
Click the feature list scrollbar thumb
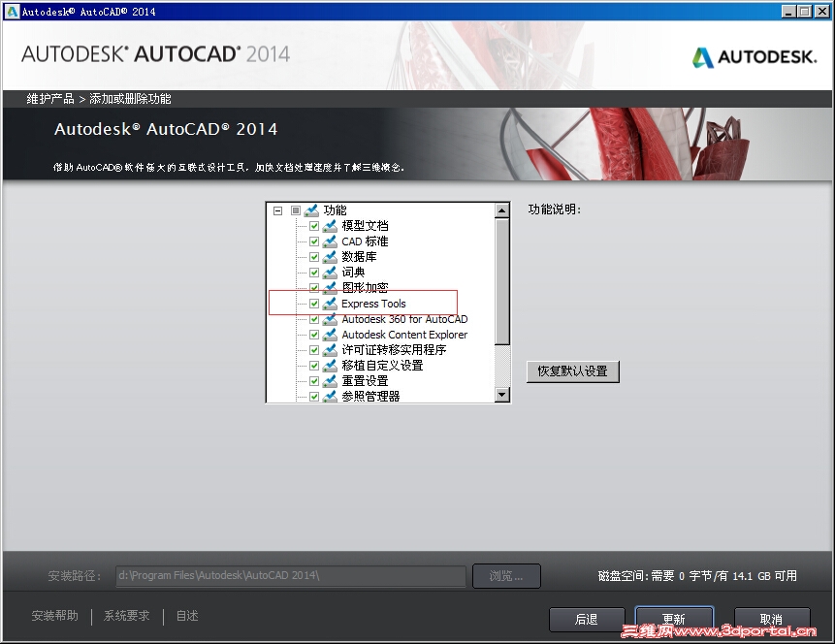click(x=502, y=281)
